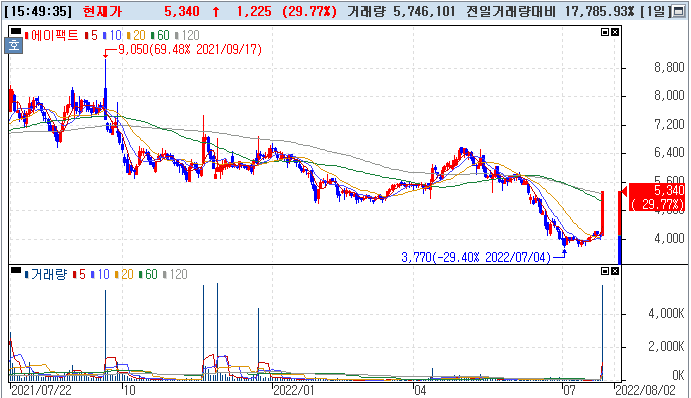Image resolution: width=691 pixels, height=398 pixels.
Task: Select the 거래량 legend label
Action: pos(46,274)
